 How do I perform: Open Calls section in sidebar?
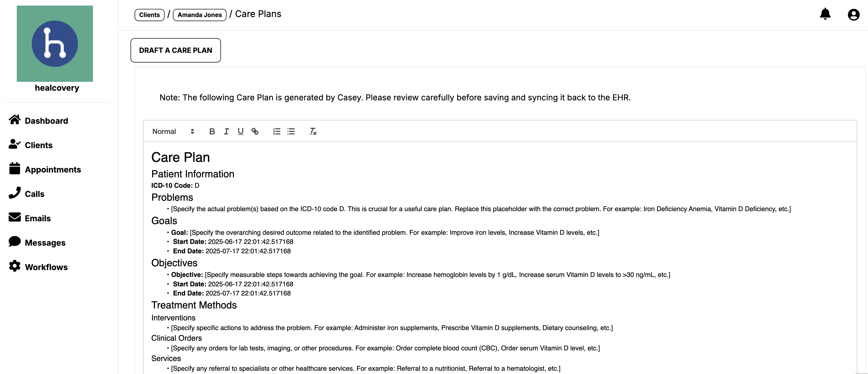coord(27,193)
